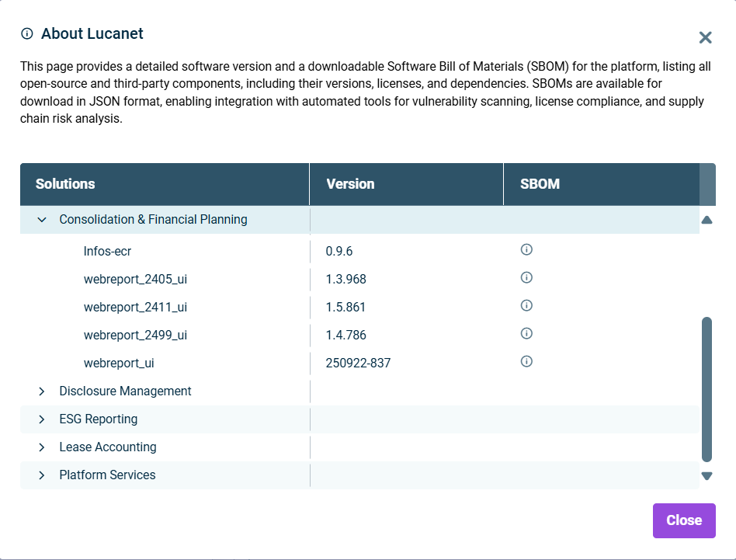Expand the Platform Services section
Image resolution: width=736 pixels, height=560 pixels.
42,475
